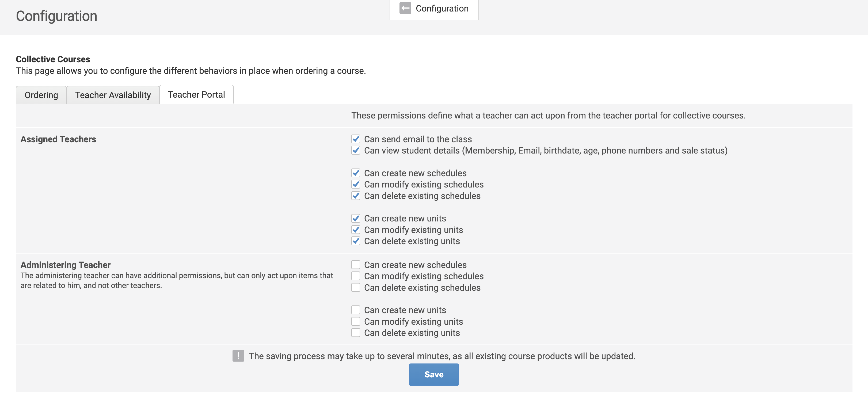Disable Can view student details permission
The width and height of the screenshot is (868, 406).
356,150
